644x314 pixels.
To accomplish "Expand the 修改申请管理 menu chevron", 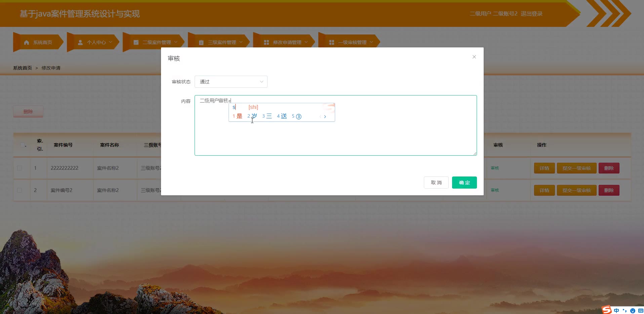I will click(x=306, y=42).
